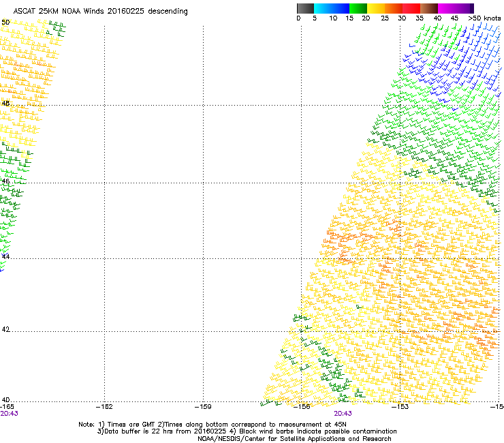Click the gray segment of the wind-speed color bar
Screen dimensions: 504x443
tap(305, 8)
